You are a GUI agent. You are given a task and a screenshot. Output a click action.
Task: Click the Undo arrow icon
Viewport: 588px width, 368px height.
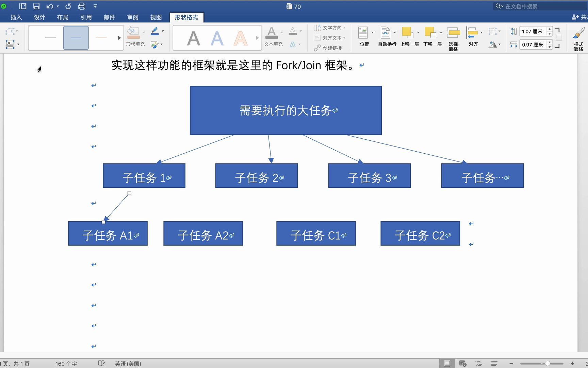point(50,6)
